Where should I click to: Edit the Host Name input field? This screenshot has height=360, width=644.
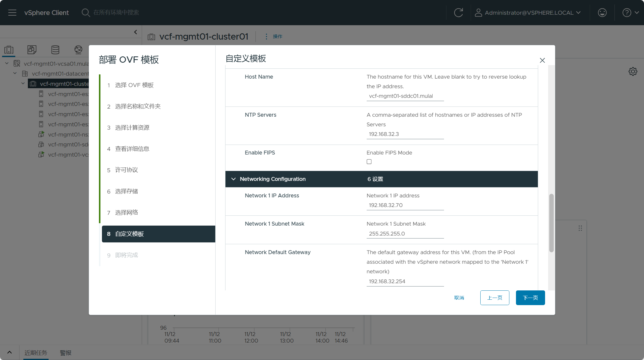(405, 96)
